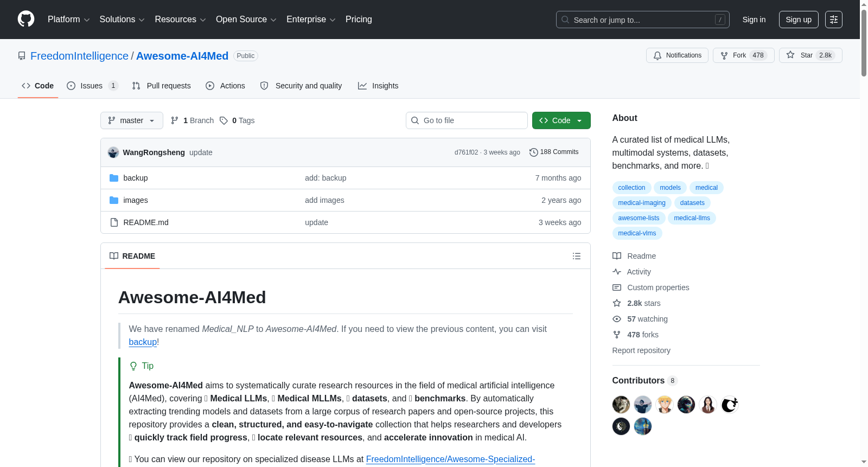Viewport: 868px width, 467px height.
Task: Expand the Platform menu
Action: pyautogui.click(x=68, y=20)
